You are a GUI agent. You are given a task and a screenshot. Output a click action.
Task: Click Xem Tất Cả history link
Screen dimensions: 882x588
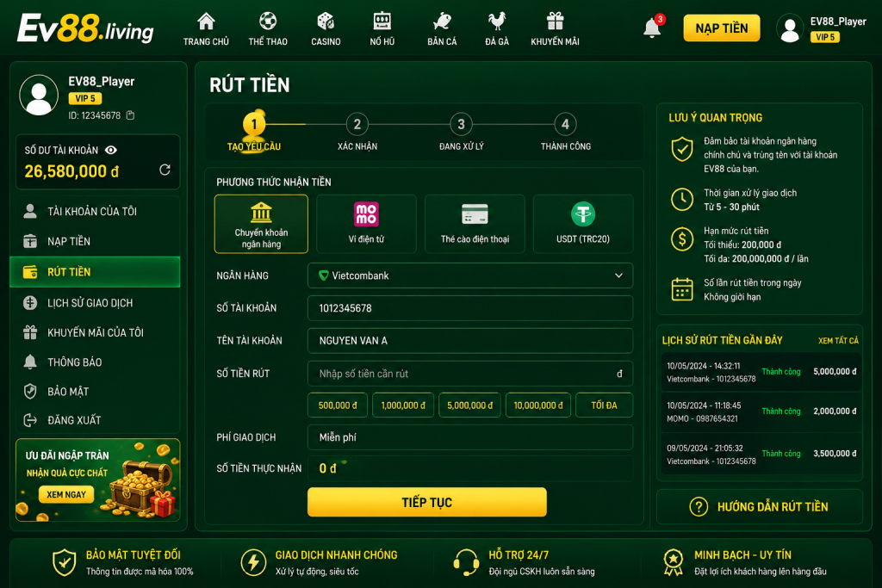[838, 341]
